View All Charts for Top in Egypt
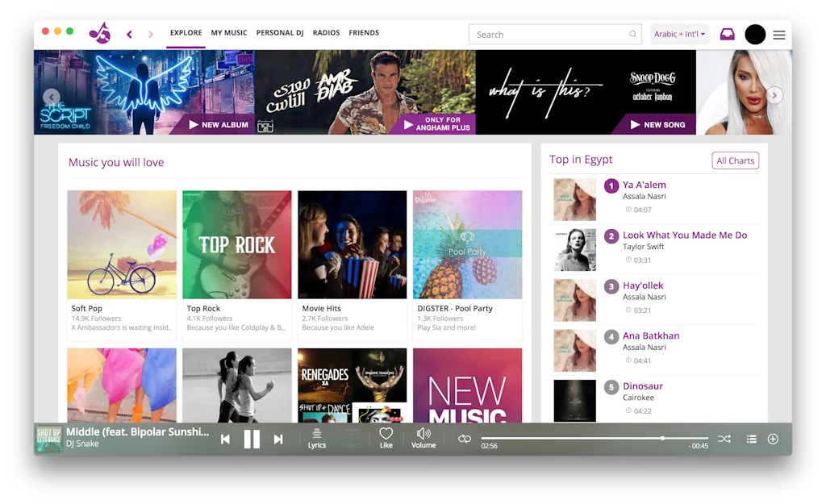Viewport: 826px width, 504px height. [x=735, y=160]
